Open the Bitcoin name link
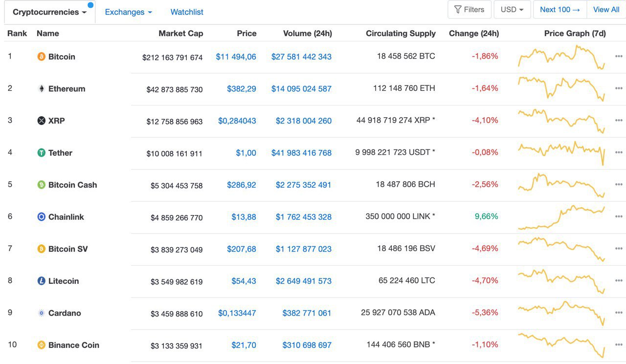Viewport: 626px width, 364px height. point(62,57)
